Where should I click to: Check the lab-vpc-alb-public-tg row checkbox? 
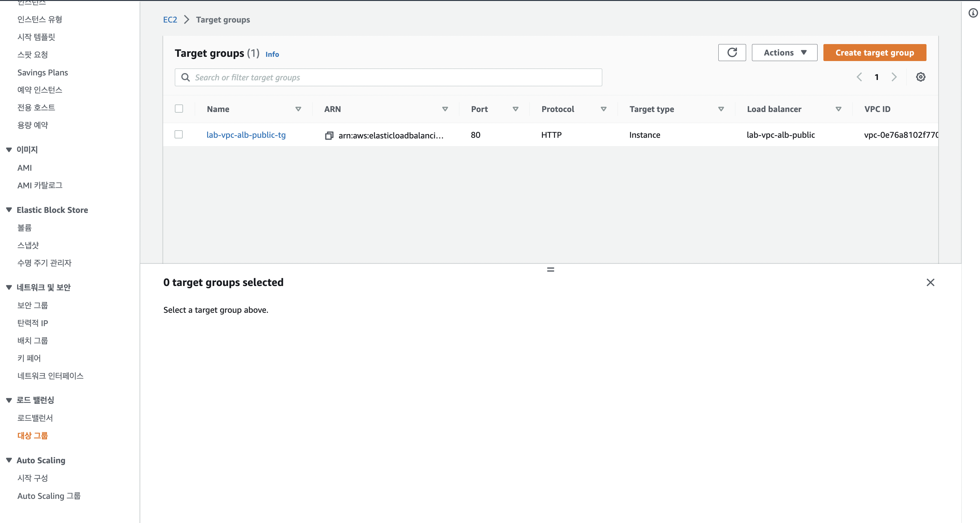click(179, 135)
